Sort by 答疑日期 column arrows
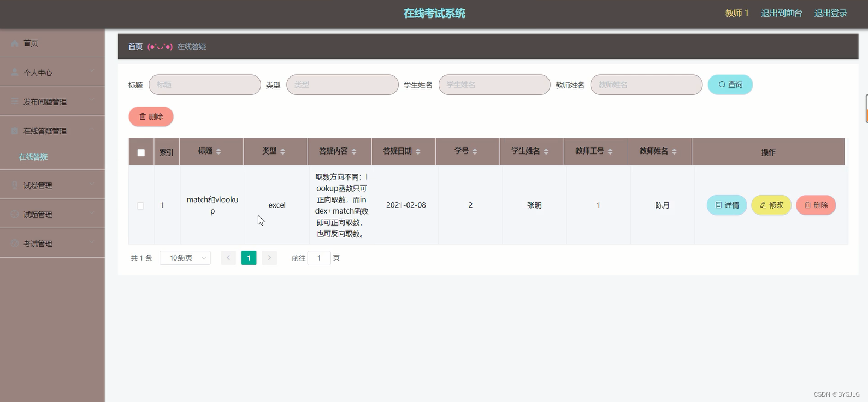Viewport: 868px width, 402px height. coord(418,151)
